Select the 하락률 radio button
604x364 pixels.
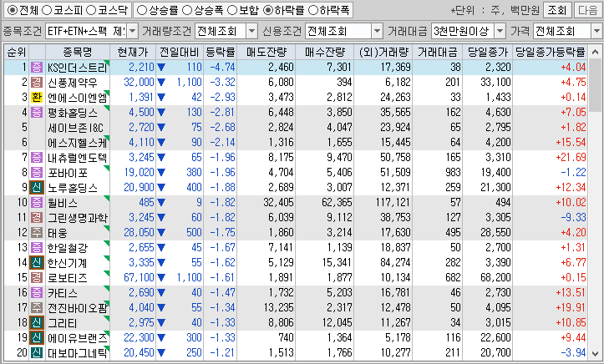coord(267,10)
